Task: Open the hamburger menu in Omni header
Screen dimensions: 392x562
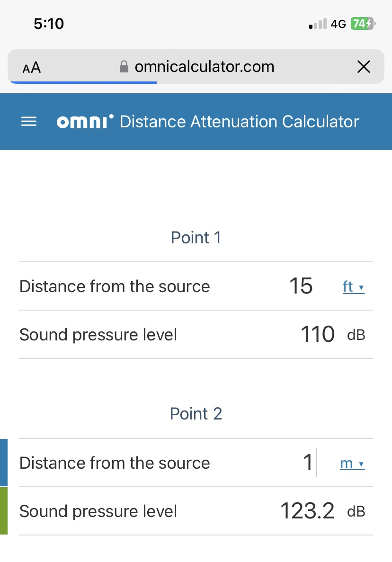Action: point(29,122)
